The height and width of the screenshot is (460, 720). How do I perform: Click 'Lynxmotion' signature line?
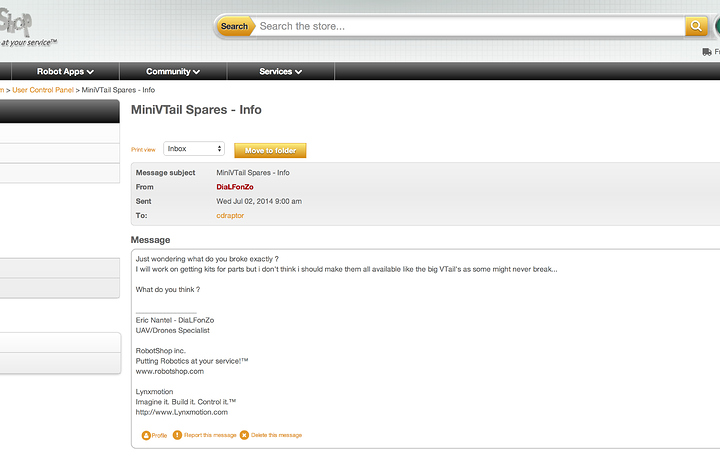[154, 392]
